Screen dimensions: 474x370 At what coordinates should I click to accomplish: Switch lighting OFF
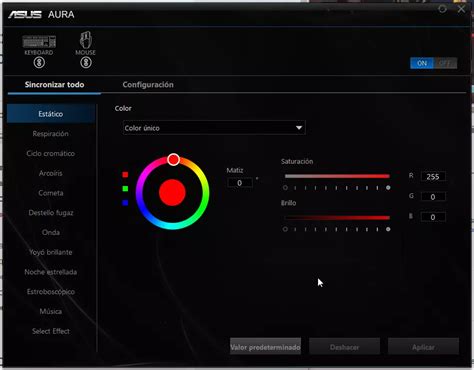point(445,63)
